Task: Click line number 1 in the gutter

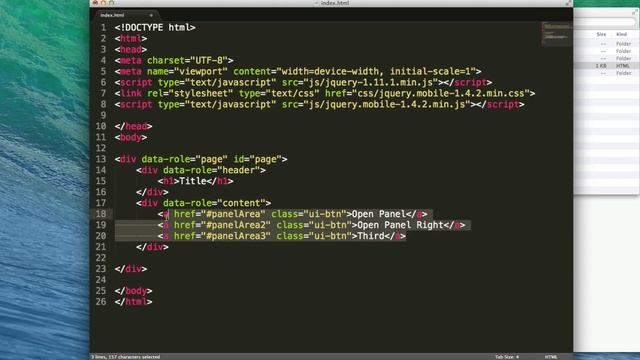Action: pyautogui.click(x=103, y=27)
